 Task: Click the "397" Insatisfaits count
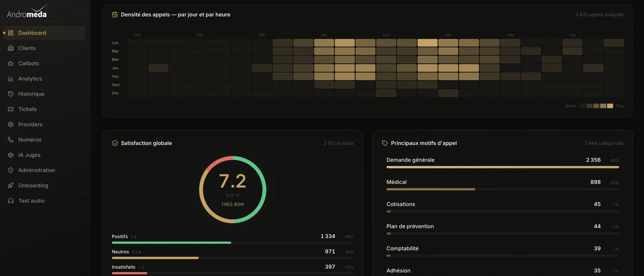coord(330,267)
